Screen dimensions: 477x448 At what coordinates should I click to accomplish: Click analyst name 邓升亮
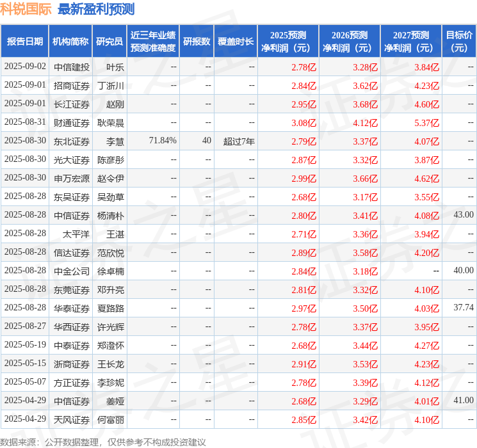coord(111,290)
